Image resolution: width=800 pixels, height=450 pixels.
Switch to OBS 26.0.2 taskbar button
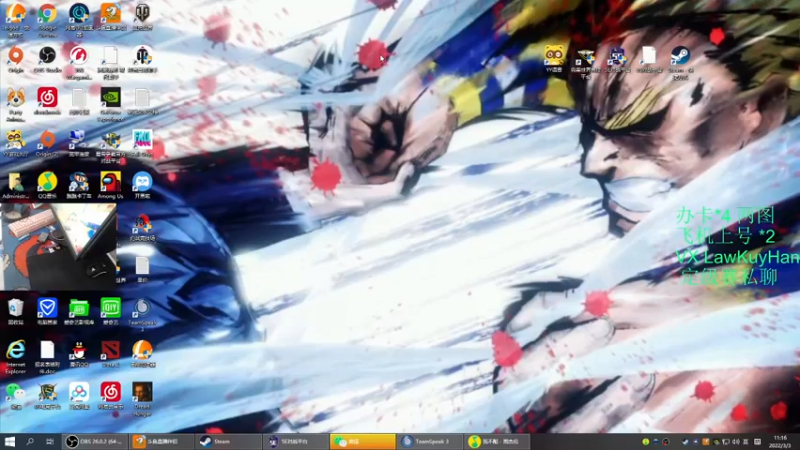[x=95, y=441]
